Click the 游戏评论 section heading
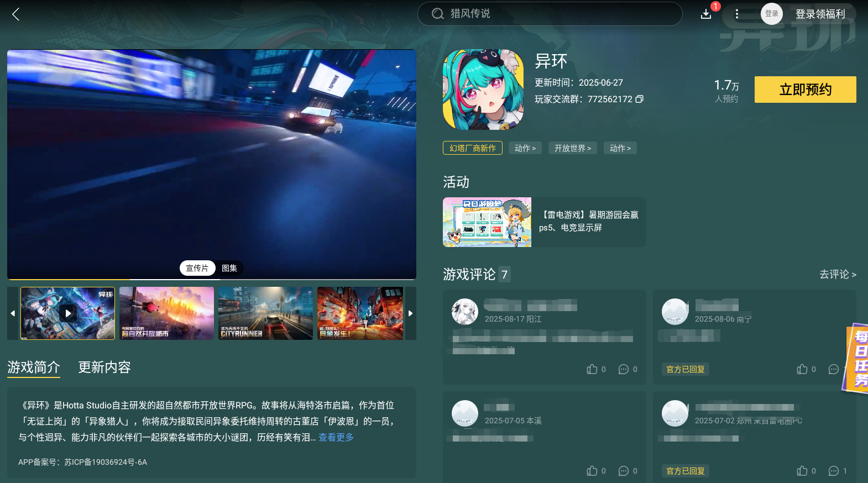Screen dimensions: 868x483 pyautogui.click(x=469, y=275)
